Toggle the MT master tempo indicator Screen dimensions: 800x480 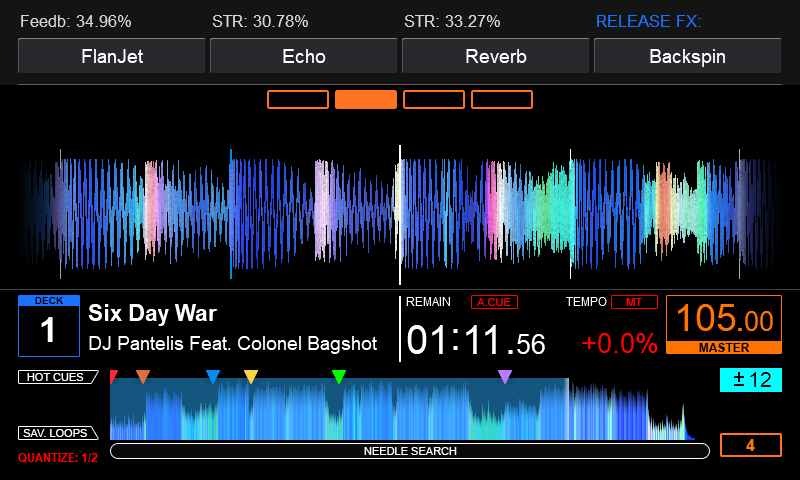(634, 302)
